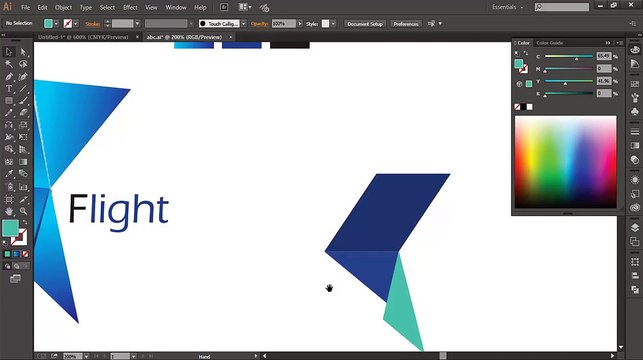
Task: Click the Cyan percentage value field
Action: tap(604, 56)
